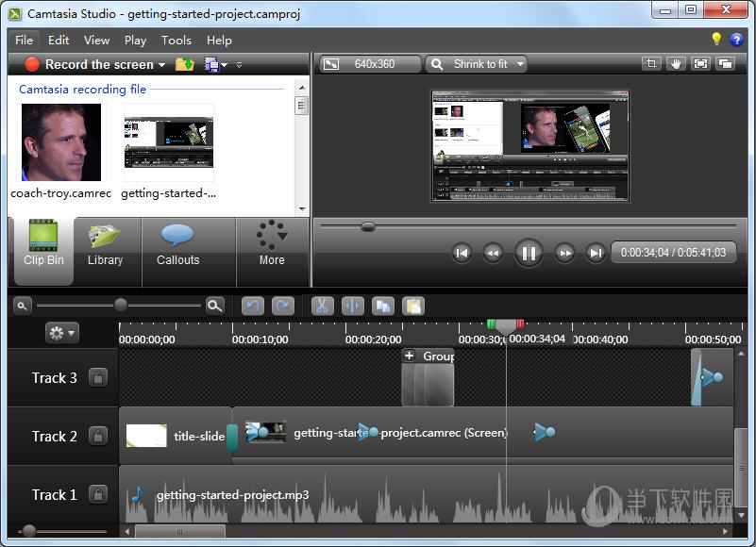Open the Help menu

pyautogui.click(x=219, y=40)
